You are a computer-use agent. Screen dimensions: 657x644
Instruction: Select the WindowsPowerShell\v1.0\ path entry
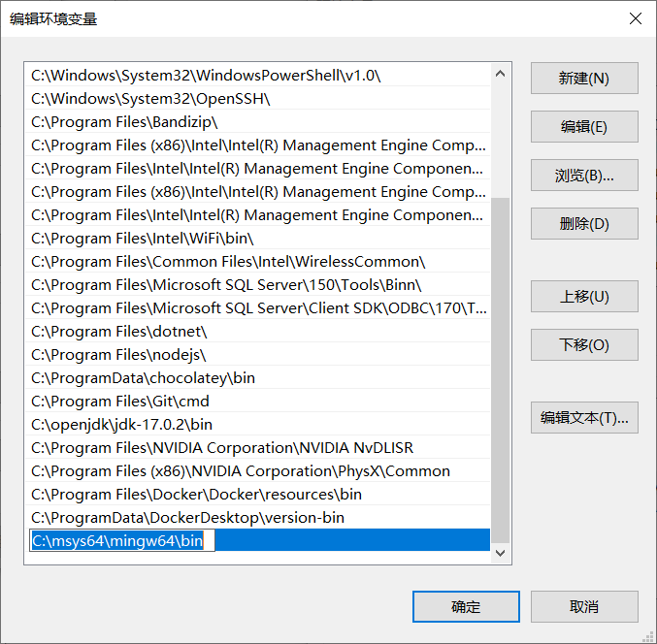pyautogui.click(x=257, y=76)
